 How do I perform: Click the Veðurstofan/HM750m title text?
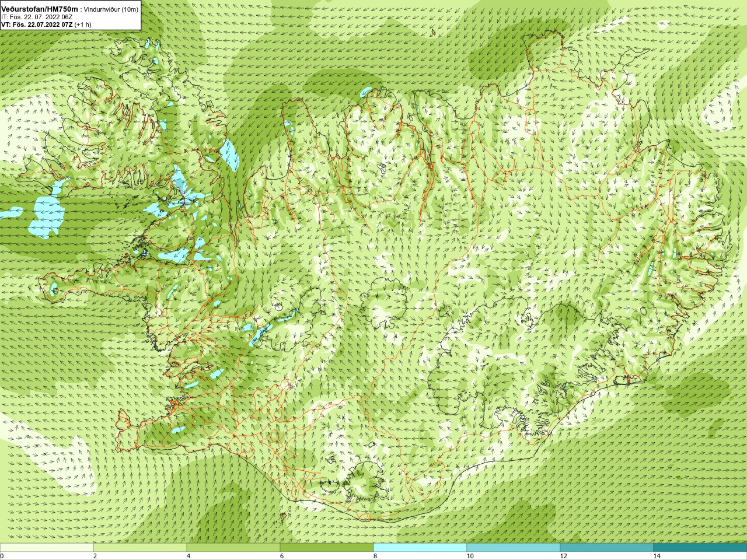point(40,9)
